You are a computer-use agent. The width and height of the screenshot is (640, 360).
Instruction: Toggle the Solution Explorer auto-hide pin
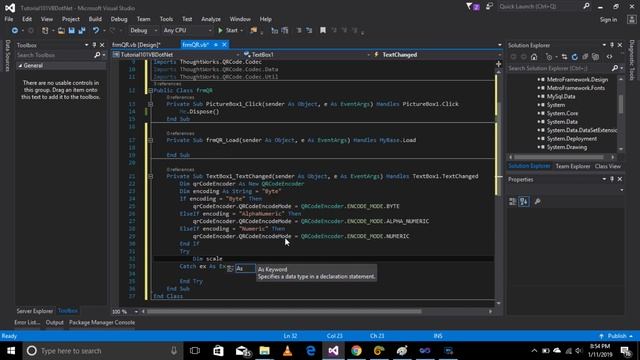point(612,45)
